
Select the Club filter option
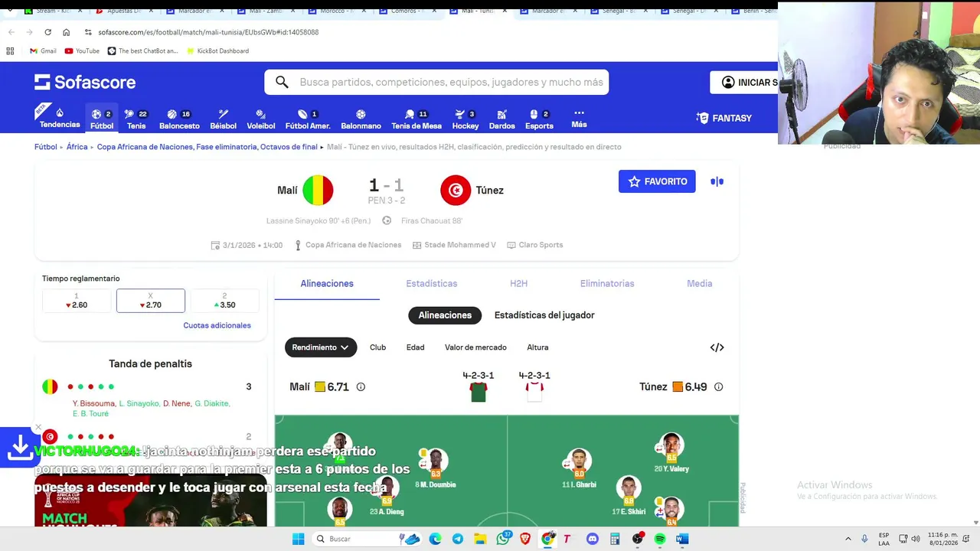click(x=377, y=347)
